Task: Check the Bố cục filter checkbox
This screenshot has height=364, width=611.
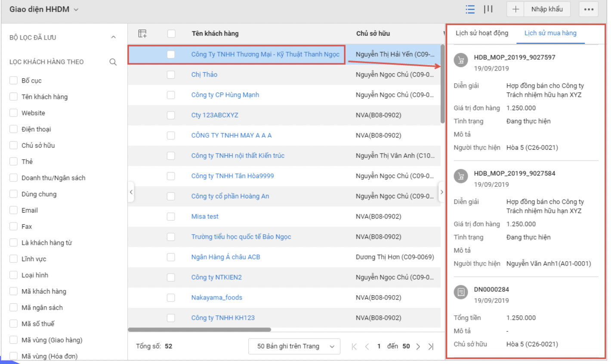Action: (x=14, y=80)
